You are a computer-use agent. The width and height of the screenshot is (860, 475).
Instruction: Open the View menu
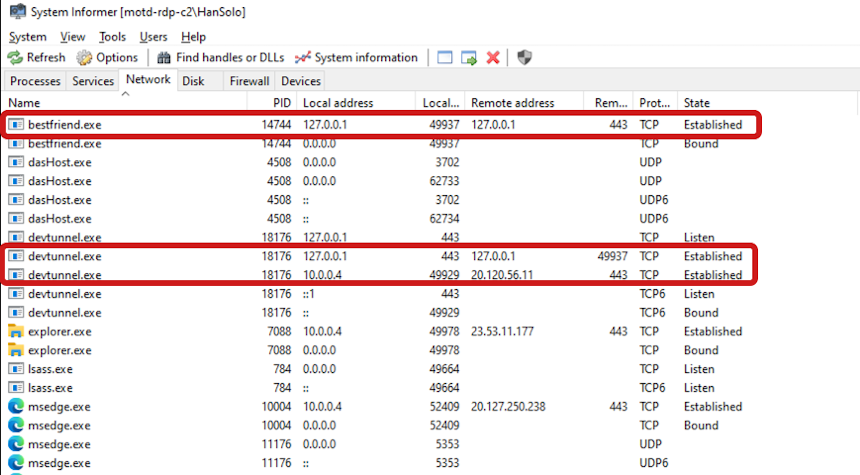pos(72,37)
